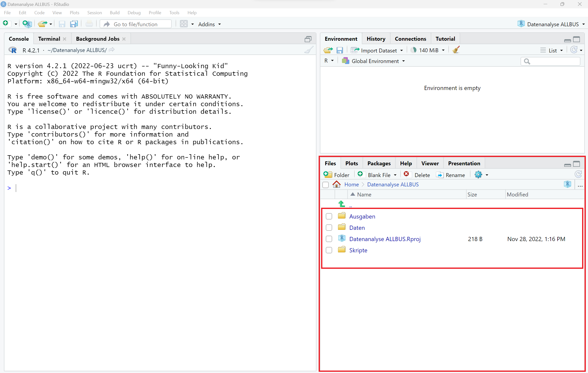Save workspace using Environment floppy icon
Viewport: 588px width, 373px height.
coord(340,50)
